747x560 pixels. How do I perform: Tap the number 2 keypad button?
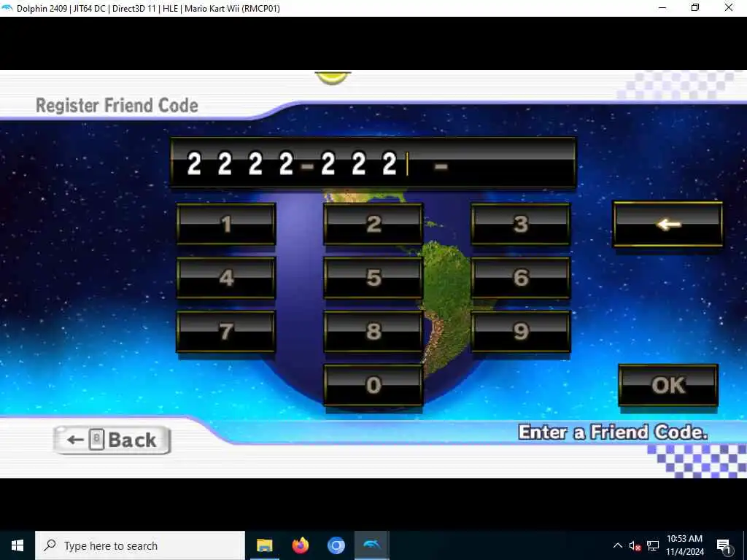(x=373, y=225)
